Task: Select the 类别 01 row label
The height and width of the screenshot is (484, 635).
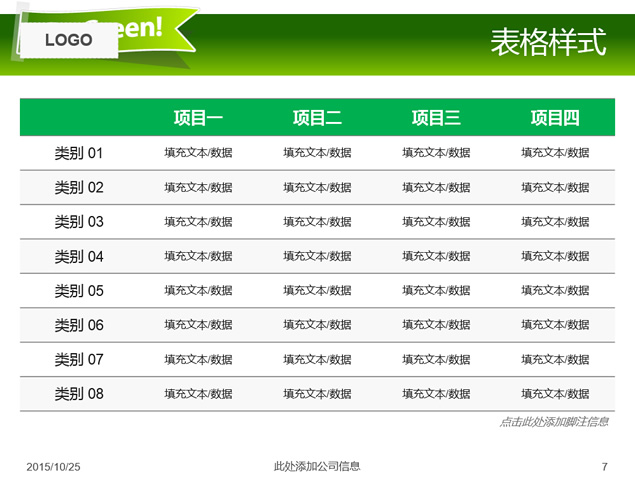Action: click(x=79, y=153)
